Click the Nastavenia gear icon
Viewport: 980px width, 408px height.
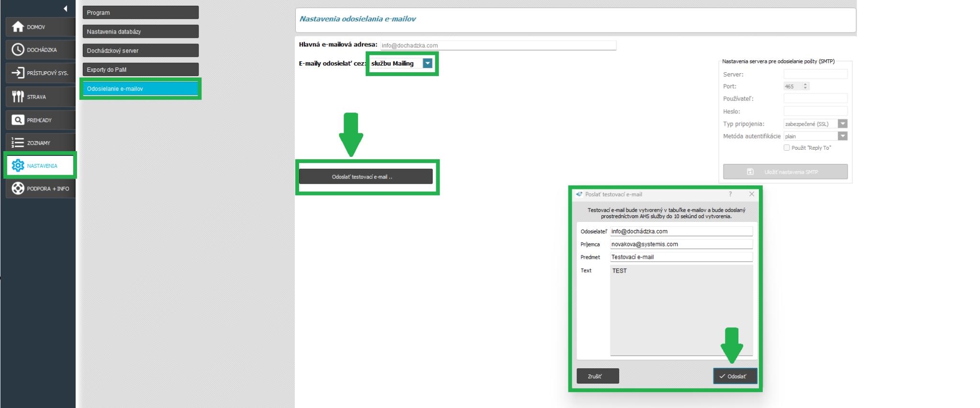pyautogui.click(x=18, y=165)
